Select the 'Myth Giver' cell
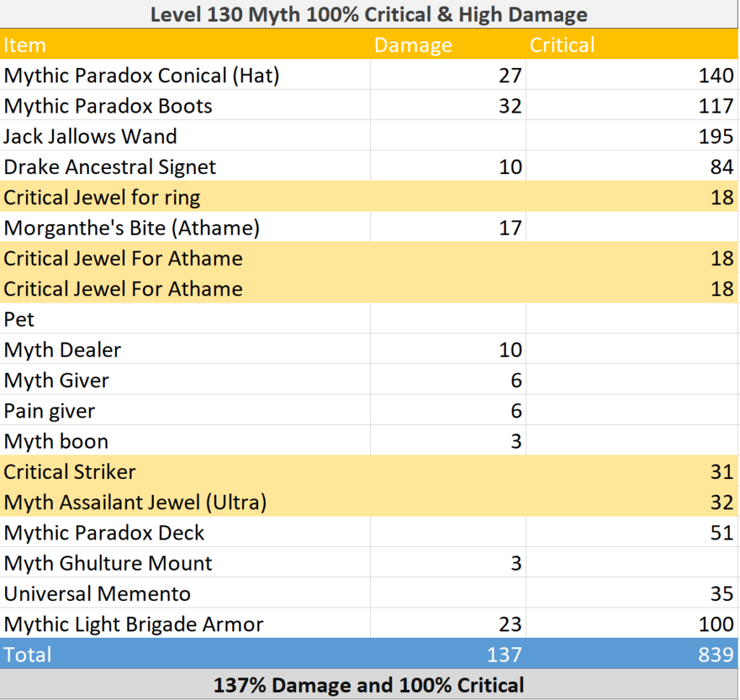This screenshot has width=740, height=700. point(185,380)
